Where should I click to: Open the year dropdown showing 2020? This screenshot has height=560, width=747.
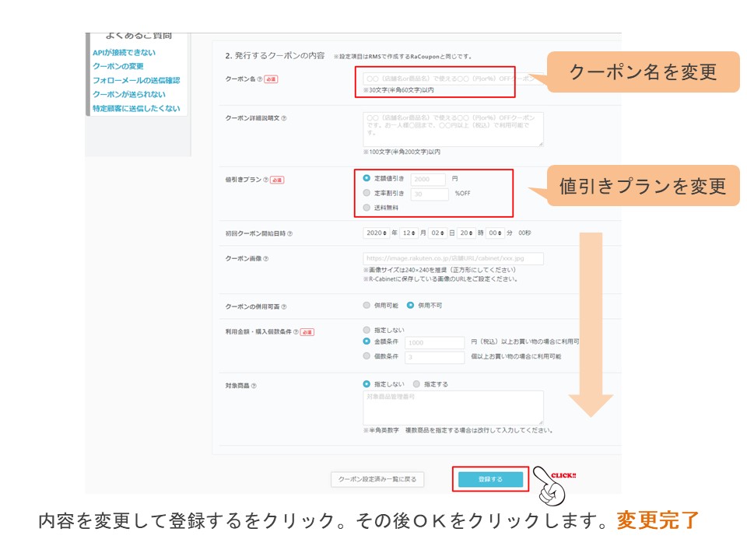pos(376,233)
